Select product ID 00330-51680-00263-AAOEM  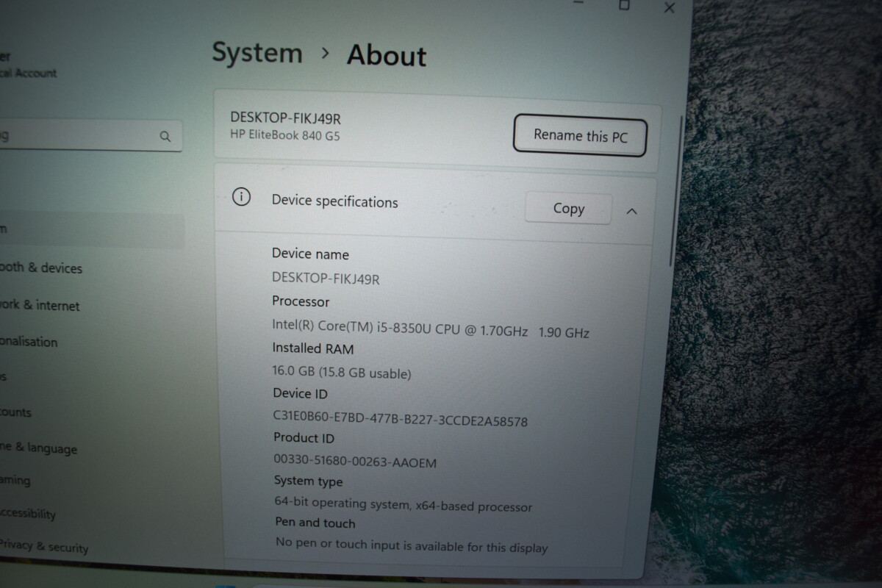pyautogui.click(x=355, y=462)
